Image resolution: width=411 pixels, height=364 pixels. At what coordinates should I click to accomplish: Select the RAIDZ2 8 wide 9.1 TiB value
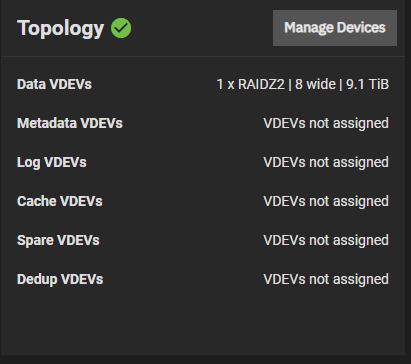303,84
